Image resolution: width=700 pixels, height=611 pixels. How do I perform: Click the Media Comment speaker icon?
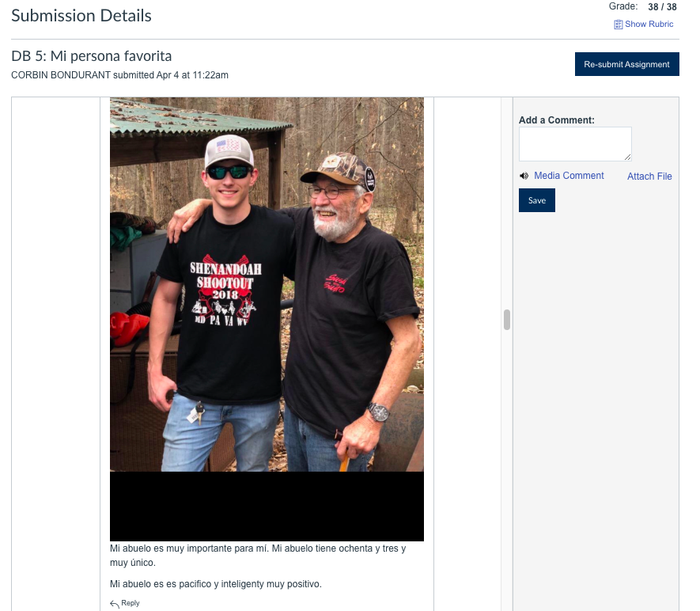[524, 176]
